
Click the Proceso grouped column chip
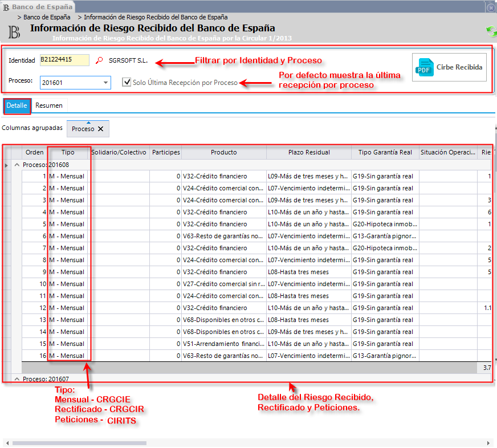tap(88, 129)
